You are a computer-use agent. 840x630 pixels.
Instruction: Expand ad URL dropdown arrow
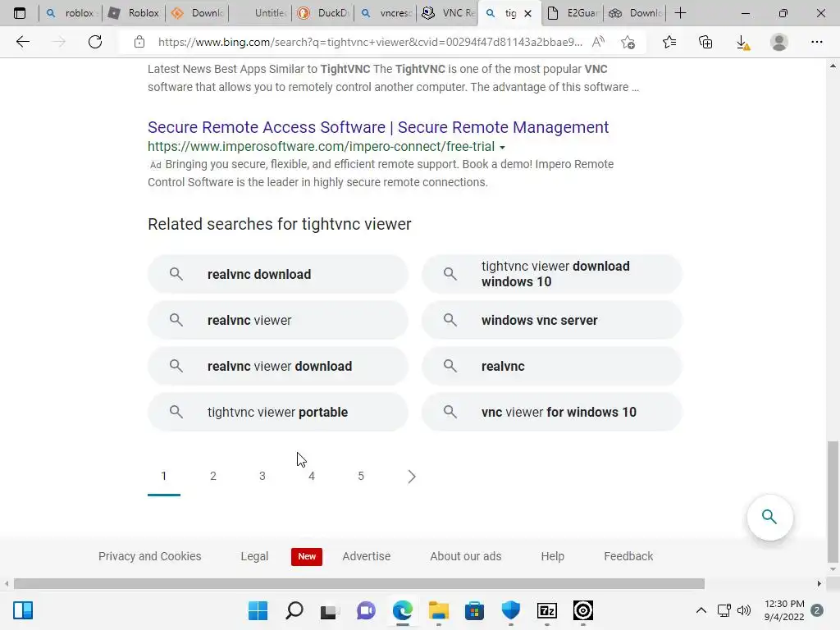tap(502, 148)
